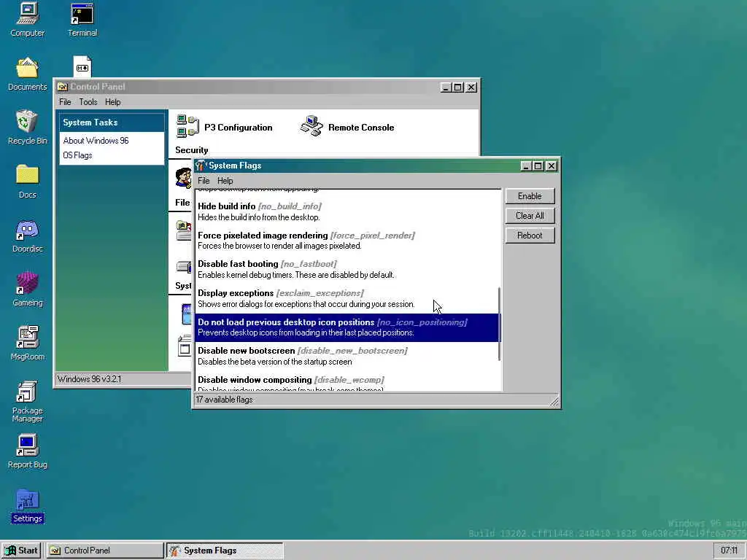747x560 pixels.
Task: Select the Display exceptions flag
Action: (x=347, y=298)
